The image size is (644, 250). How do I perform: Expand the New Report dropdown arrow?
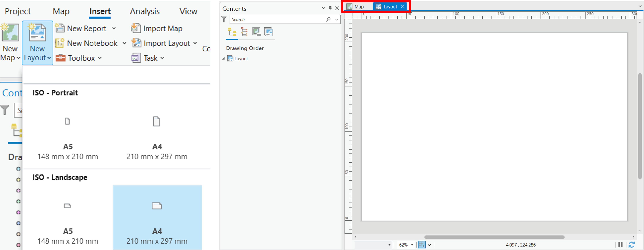114,28
